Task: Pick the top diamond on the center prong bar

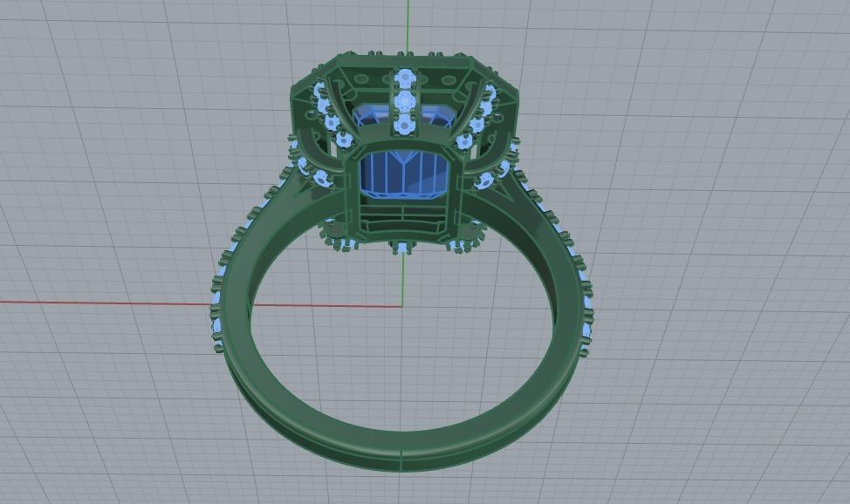Action: pyautogui.click(x=404, y=78)
